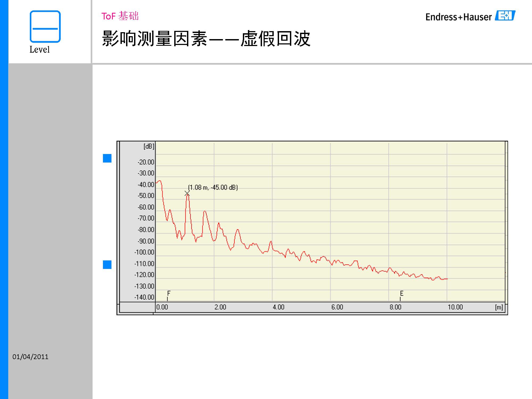The image size is (532, 399).
Task: Click the lower blue square bullet
Action: point(107,265)
